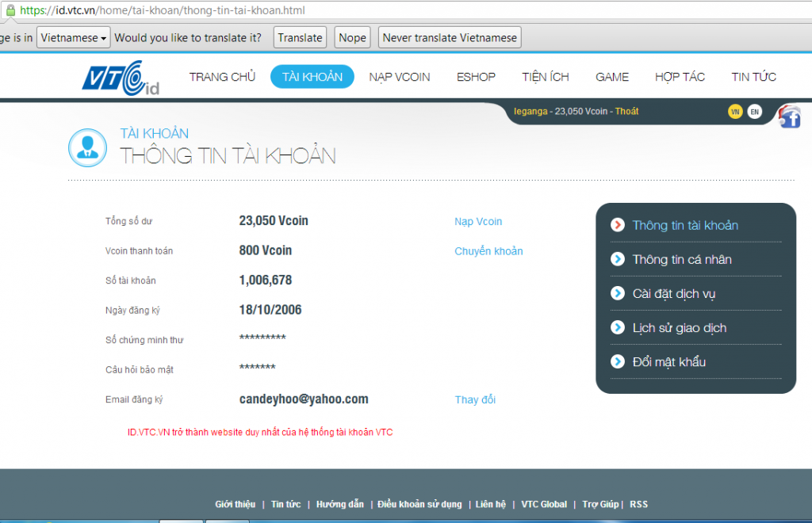Click arrow icon beside Thông tin tài khoản
The width and height of the screenshot is (812, 523).
[x=617, y=225]
